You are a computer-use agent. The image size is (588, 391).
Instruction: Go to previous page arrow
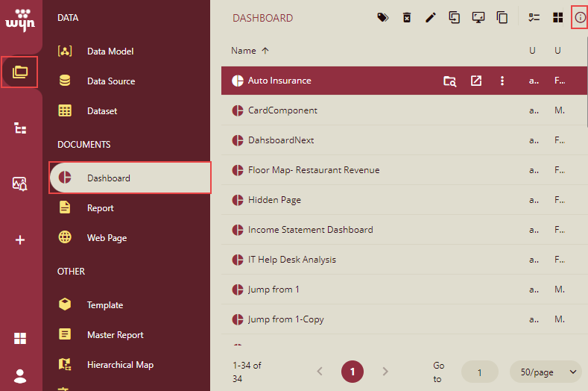tap(320, 372)
